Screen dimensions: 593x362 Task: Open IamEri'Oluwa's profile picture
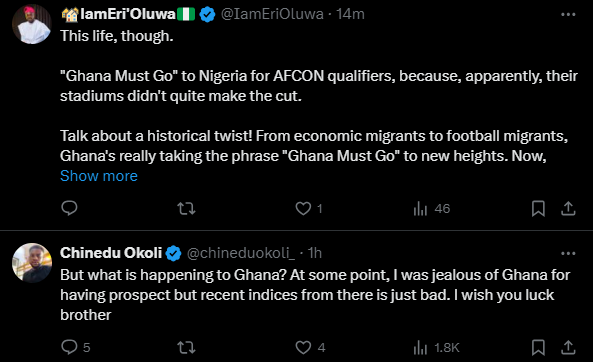point(32,24)
